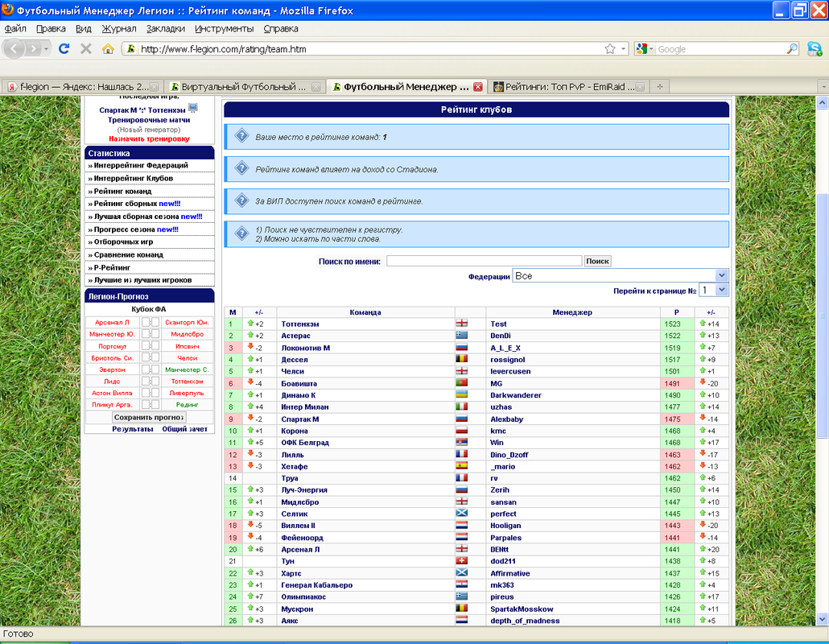Click the Google search engine icon
Viewport: 829px width, 644px height.
tap(641, 48)
